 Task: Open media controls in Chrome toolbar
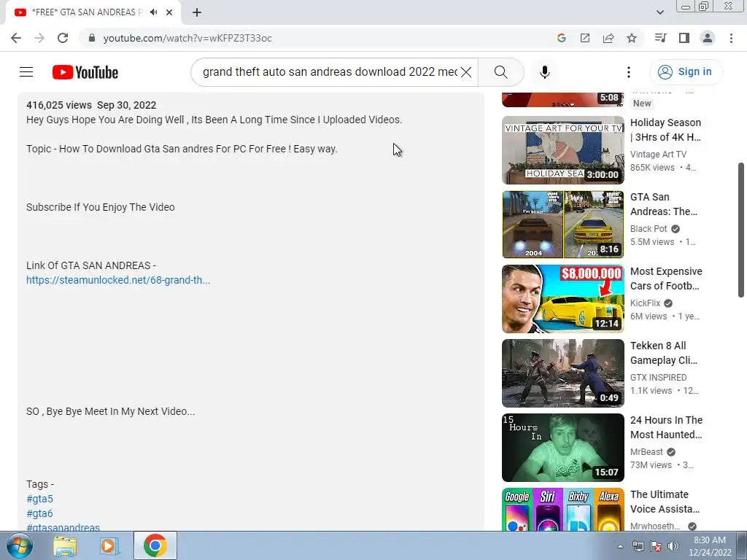pyautogui.click(x=660, y=38)
